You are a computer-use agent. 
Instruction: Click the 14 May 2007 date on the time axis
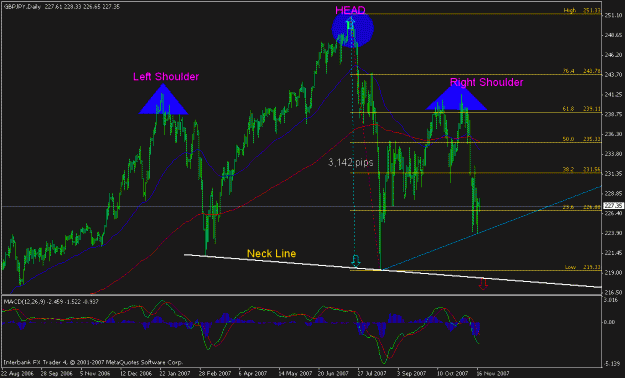294,374
